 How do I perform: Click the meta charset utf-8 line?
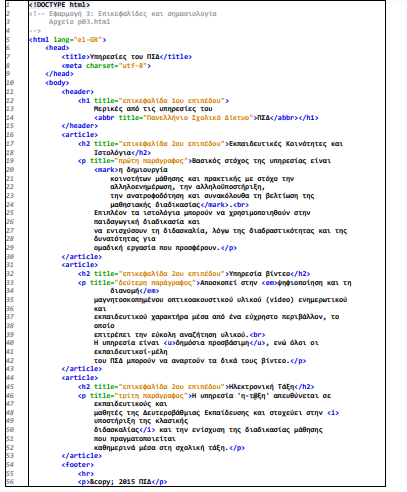point(106,66)
